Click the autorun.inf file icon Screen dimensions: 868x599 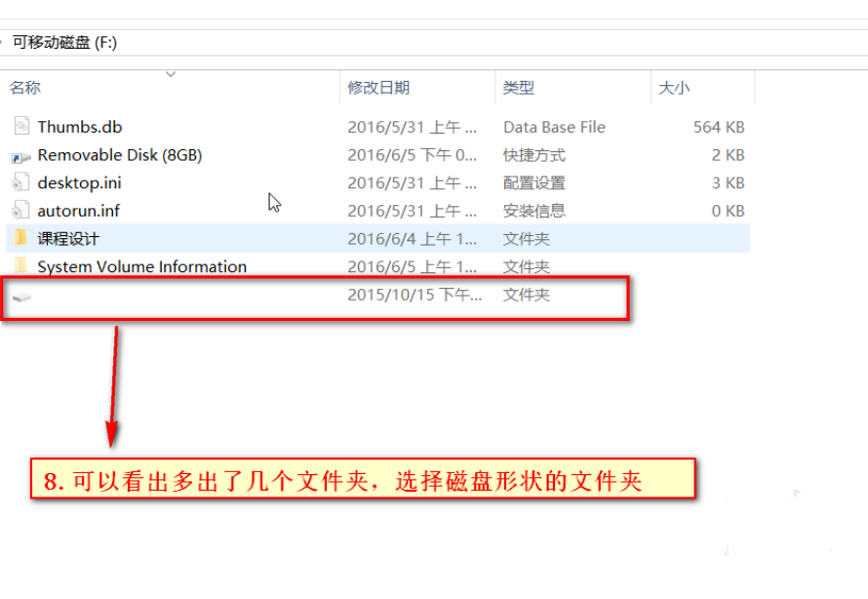point(20,211)
